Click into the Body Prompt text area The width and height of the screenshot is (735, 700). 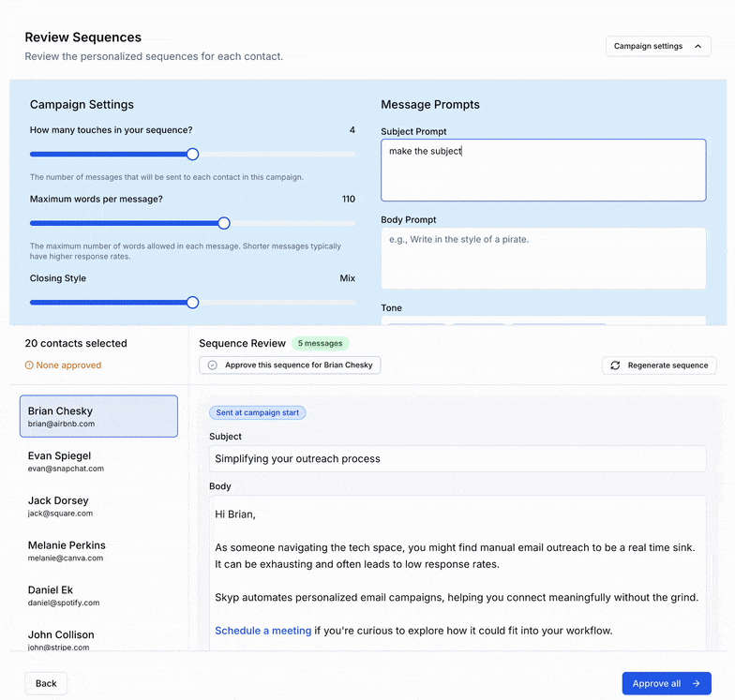(x=543, y=258)
